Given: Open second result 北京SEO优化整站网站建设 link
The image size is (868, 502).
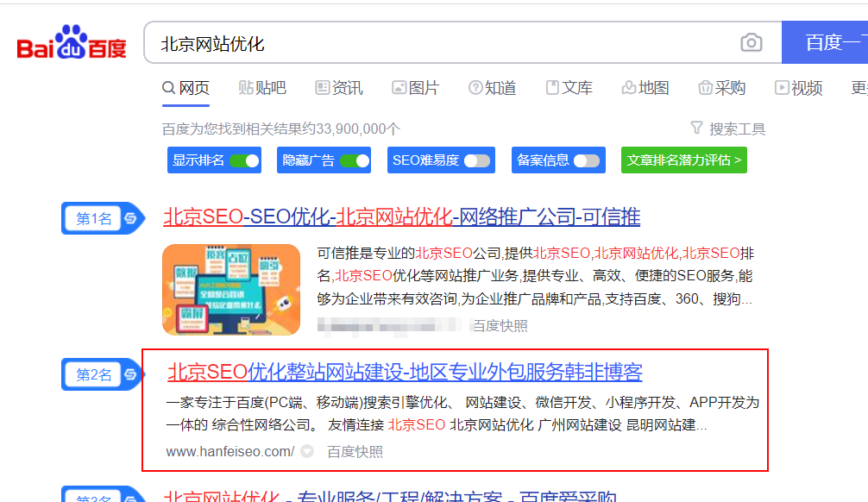Looking at the screenshot, I should pyautogui.click(x=405, y=372).
